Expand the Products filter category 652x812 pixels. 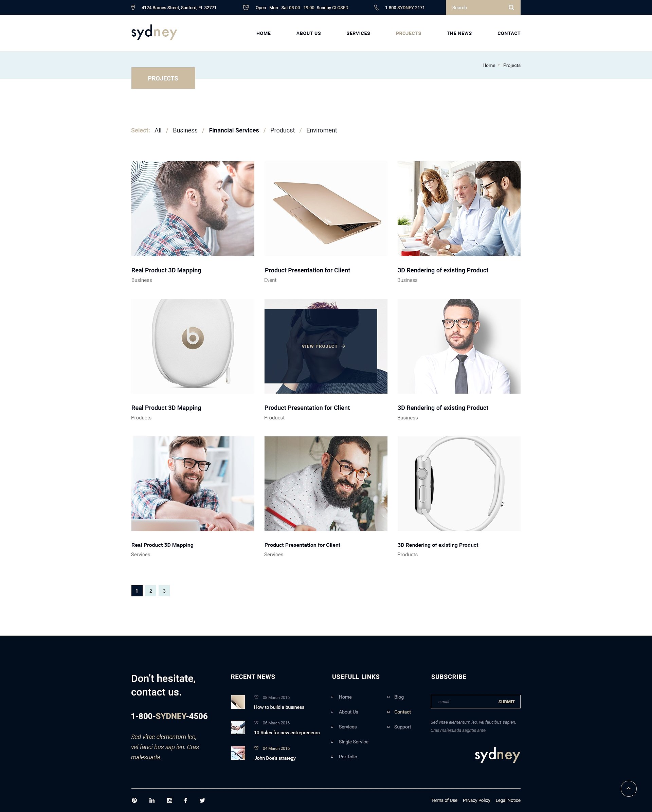(283, 130)
